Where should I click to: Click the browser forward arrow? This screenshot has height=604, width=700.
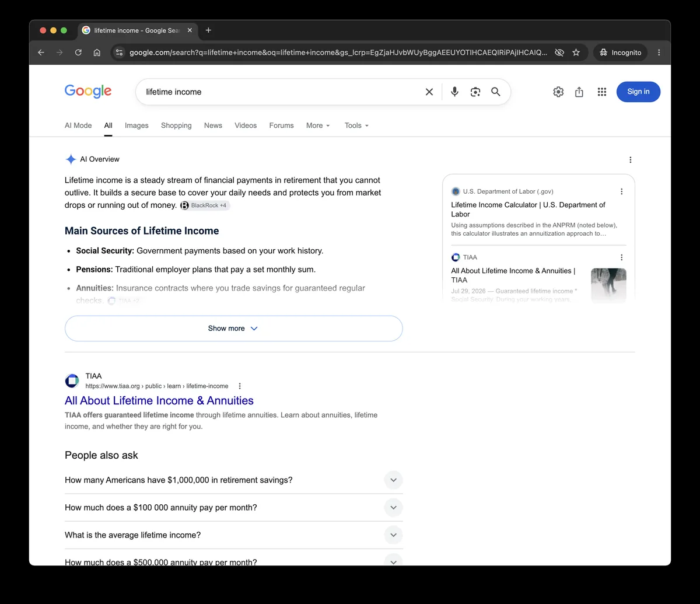click(x=60, y=53)
